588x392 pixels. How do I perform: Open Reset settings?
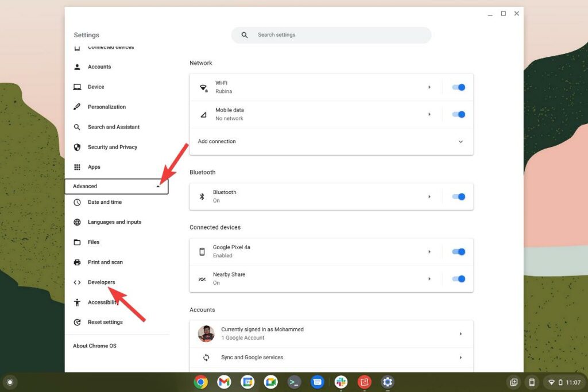click(105, 322)
